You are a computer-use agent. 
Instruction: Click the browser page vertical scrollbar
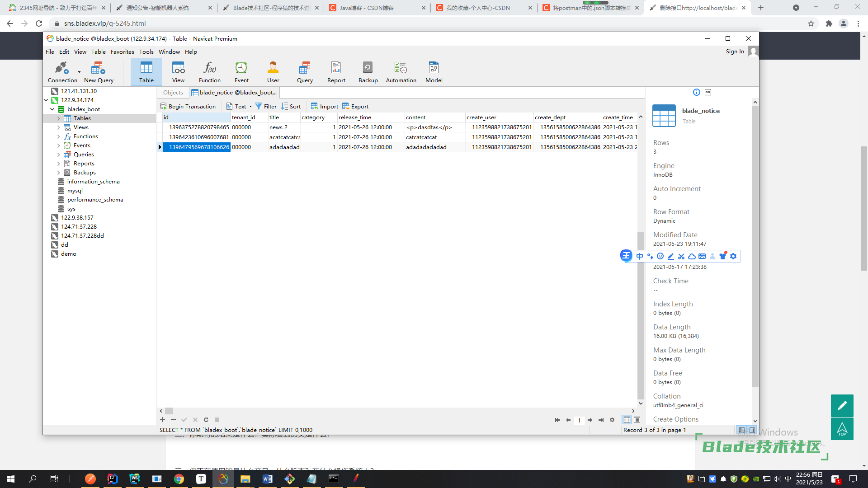click(x=864, y=208)
